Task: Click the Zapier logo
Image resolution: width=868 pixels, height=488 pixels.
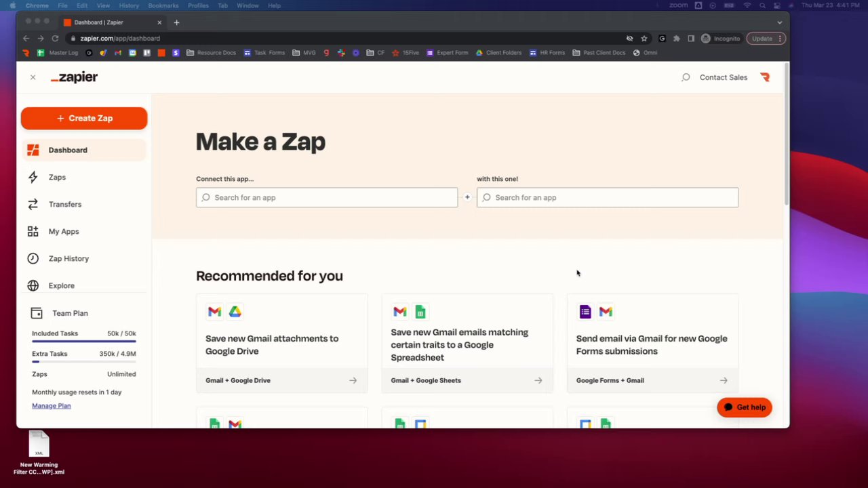Action: pos(74,77)
